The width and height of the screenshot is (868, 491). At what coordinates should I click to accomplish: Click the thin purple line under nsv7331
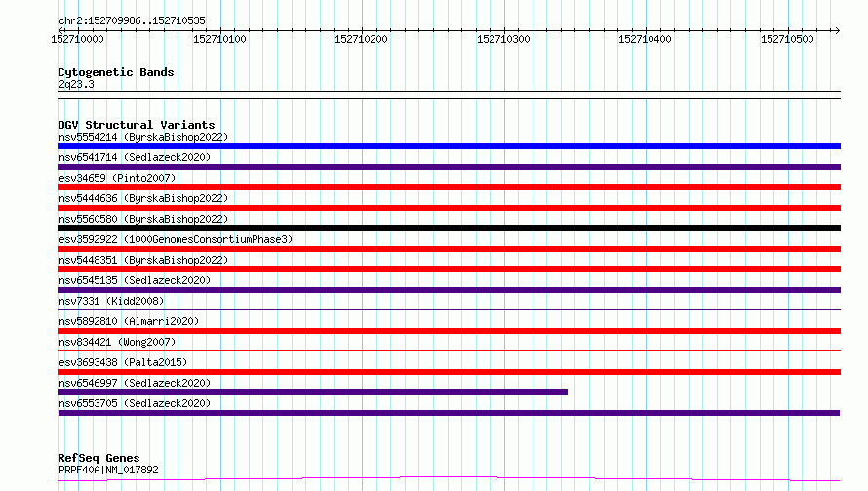pyautogui.click(x=449, y=309)
